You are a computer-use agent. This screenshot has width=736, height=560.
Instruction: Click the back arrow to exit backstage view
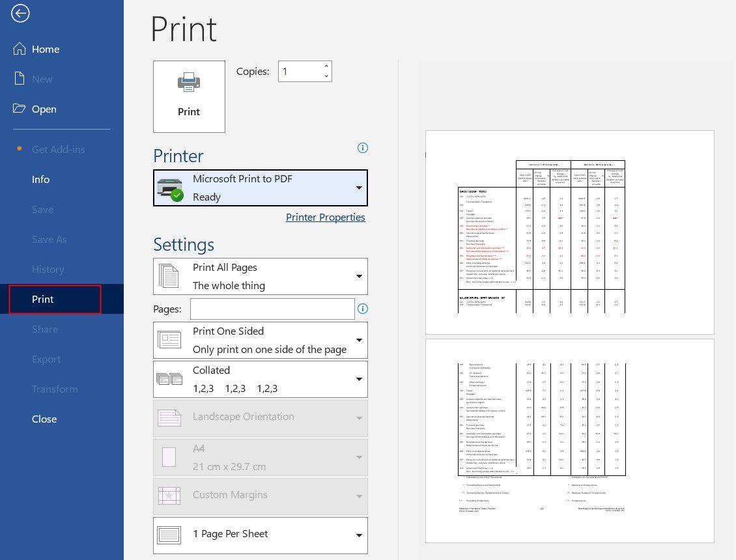[x=20, y=13]
